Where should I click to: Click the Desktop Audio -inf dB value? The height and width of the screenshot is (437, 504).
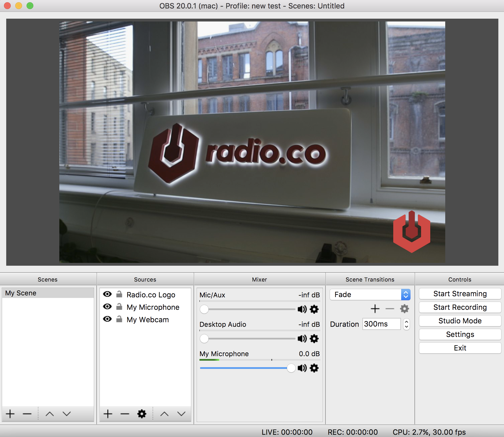click(x=309, y=324)
